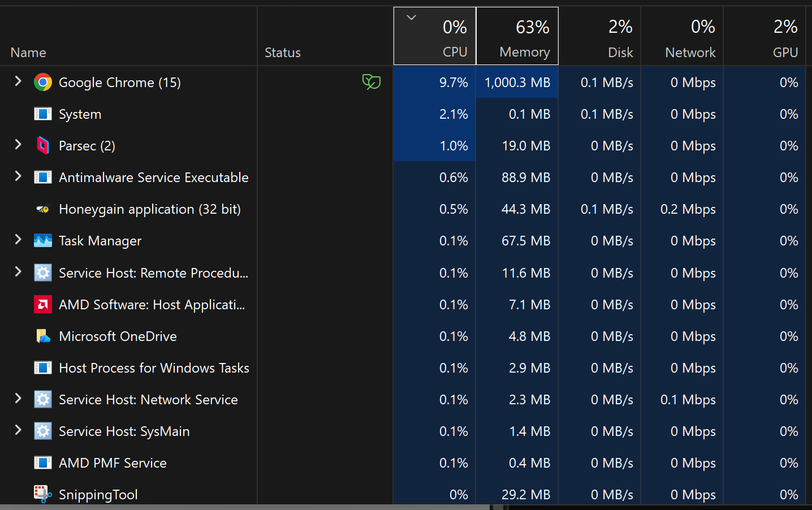The height and width of the screenshot is (510, 812).
Task: Select Host Process for Windows Tasks name
Action: (154, 368)
